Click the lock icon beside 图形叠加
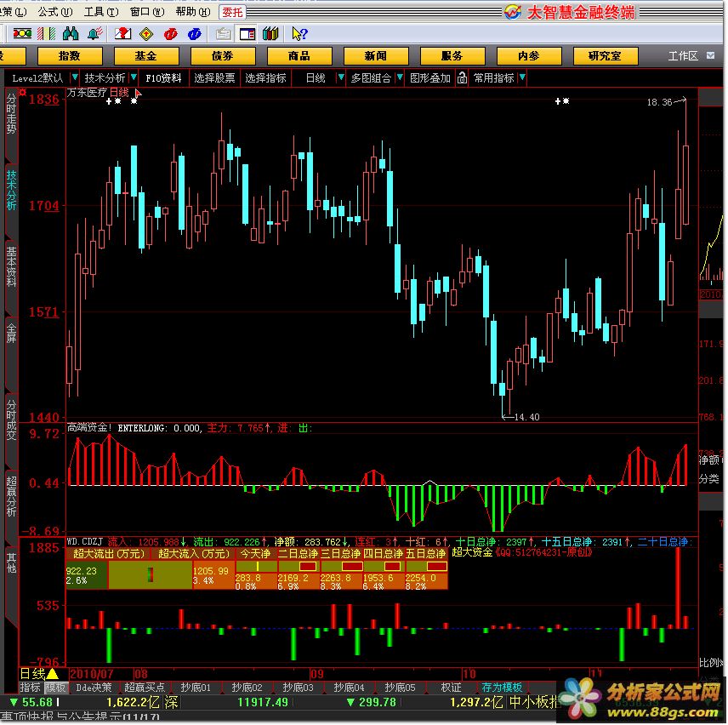Screen dimensions: 728x725 462,78
